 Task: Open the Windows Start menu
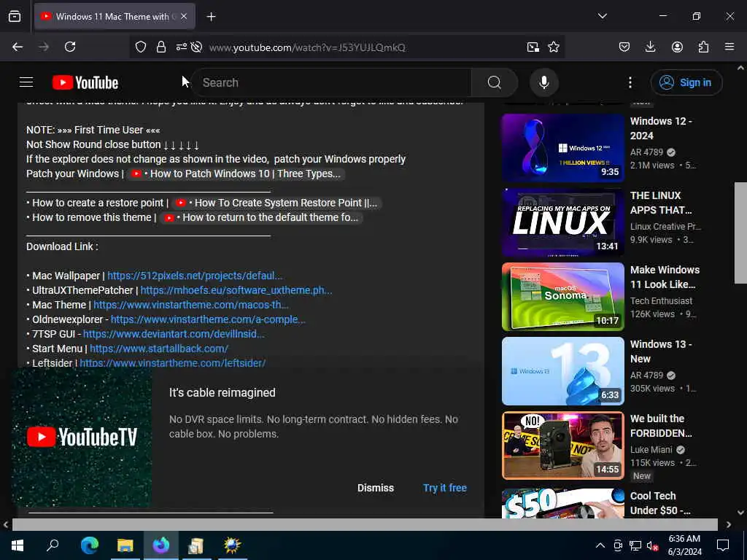pyautogui.click(x=18, y=545)
